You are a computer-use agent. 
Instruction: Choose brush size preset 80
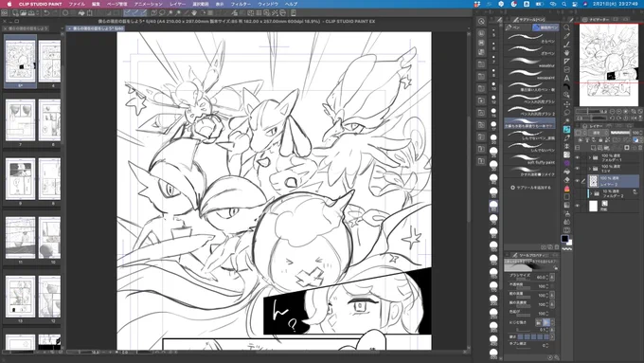click(x=493, y=233)
